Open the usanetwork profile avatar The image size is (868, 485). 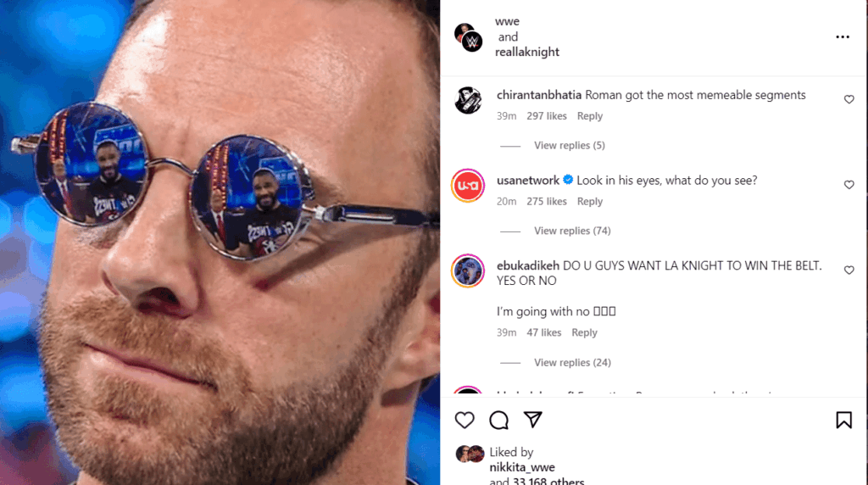(468, 186)
